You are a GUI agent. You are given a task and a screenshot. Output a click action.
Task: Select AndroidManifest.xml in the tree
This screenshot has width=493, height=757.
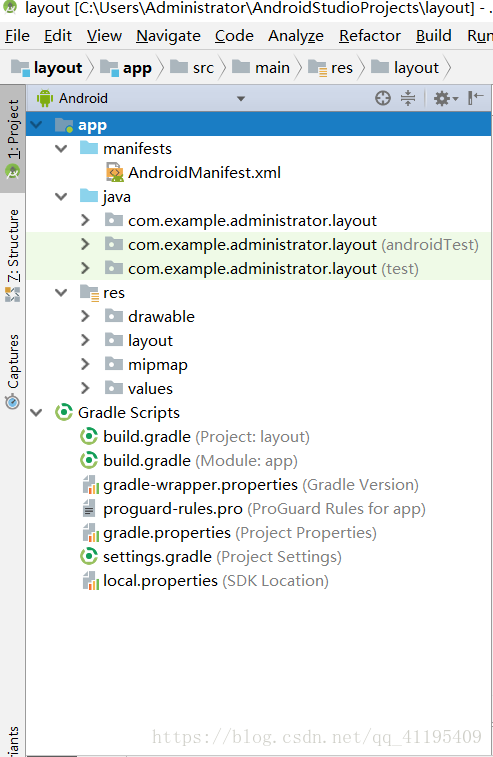click(x=204, y=173)
